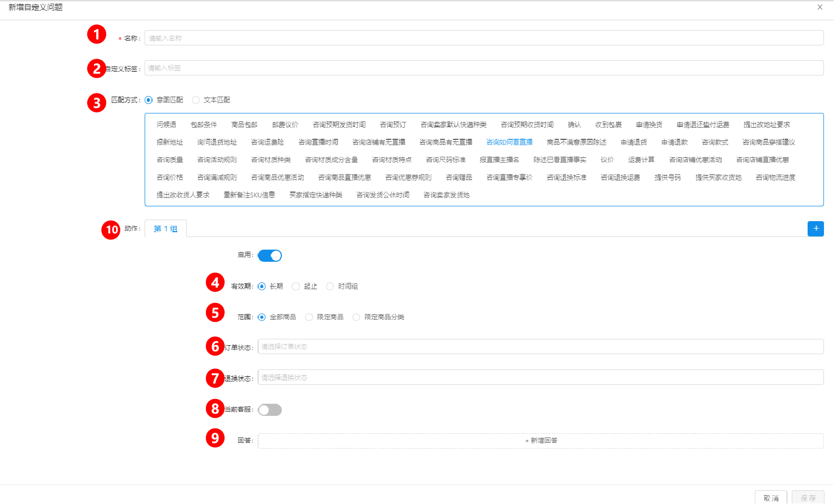This screenshot has height=504, width=834.
Task: Choose the 询问退货地址 intent tag
Action: [x=217, y=142]
